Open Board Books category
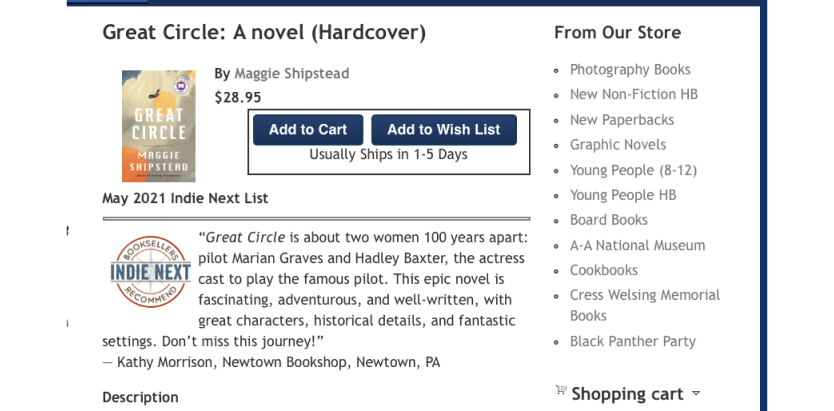 click(x=609, y=220)
